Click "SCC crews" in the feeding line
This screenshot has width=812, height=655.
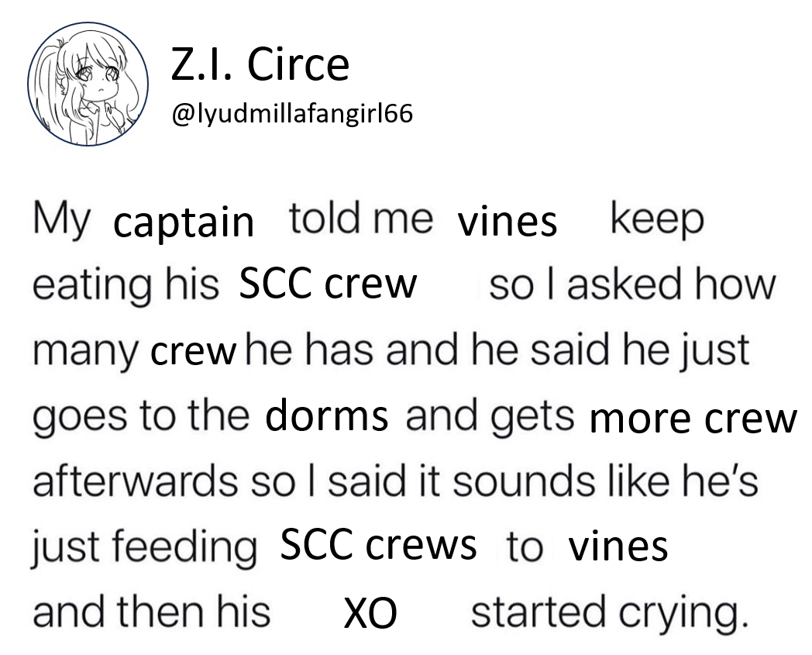[379, 545]
